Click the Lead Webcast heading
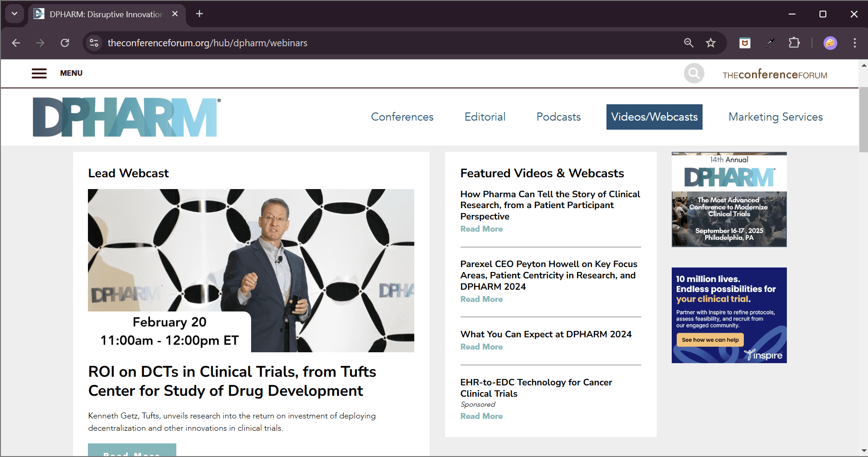 tap(128, 173)
